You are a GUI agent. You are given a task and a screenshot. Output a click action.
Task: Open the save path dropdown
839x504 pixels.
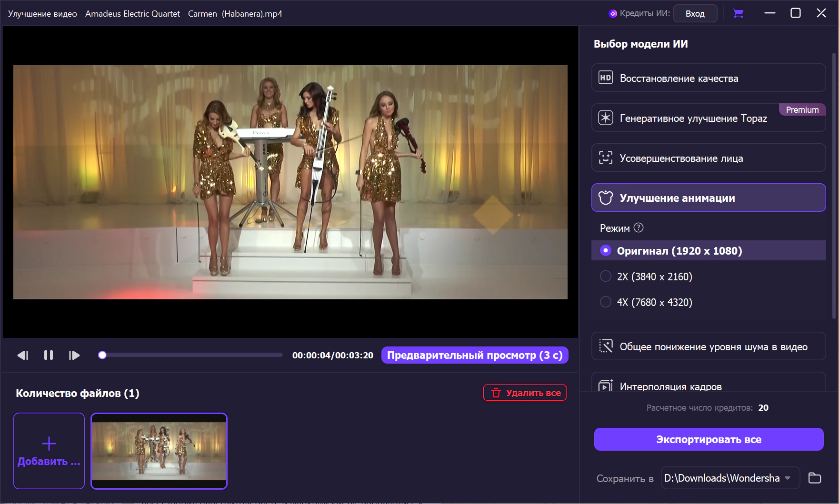[x=788, y=478]
